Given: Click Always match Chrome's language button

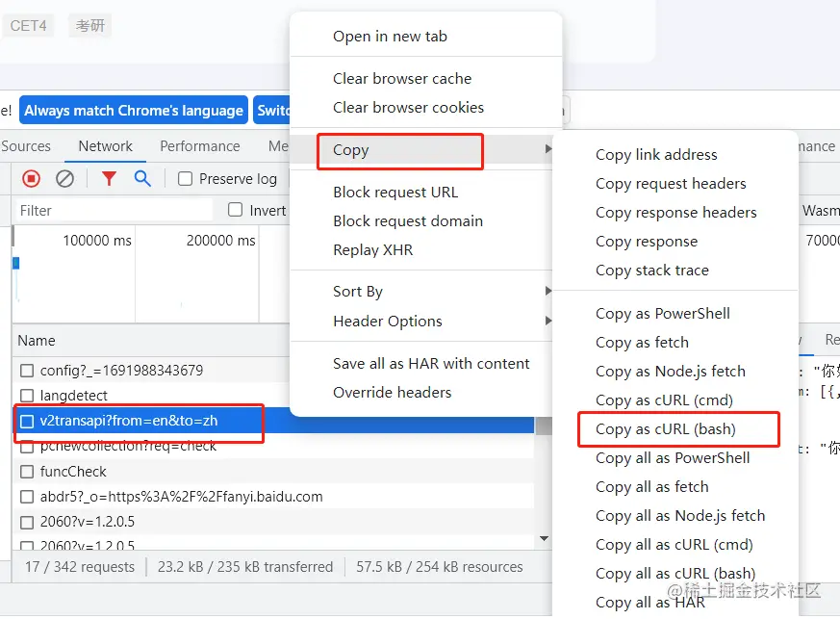Looking at the screenshot, I should (134, 110).
